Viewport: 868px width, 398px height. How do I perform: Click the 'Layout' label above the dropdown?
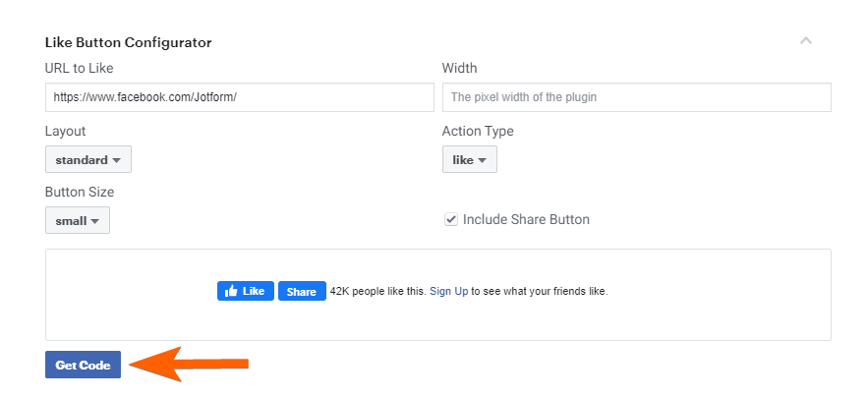coord(65,131)
